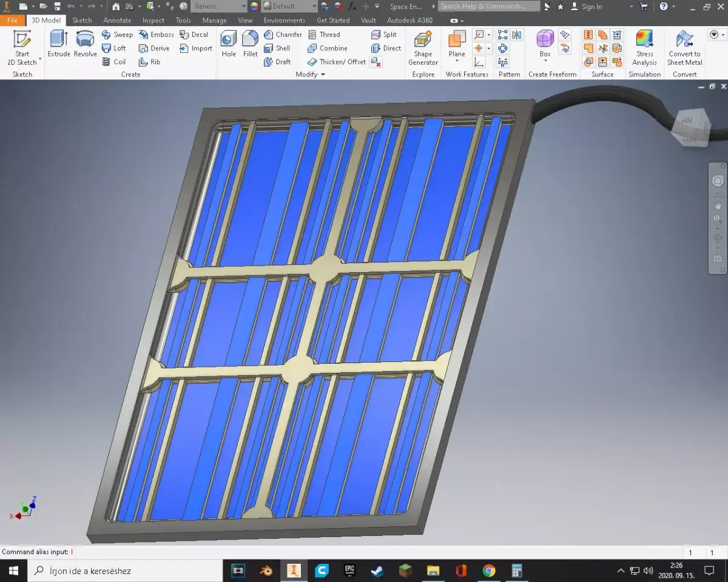Image resolution: width=728 pixels, height=582 pixels.
Task: Expand the Box freeform dropdown
Action: tap(545, 61)
